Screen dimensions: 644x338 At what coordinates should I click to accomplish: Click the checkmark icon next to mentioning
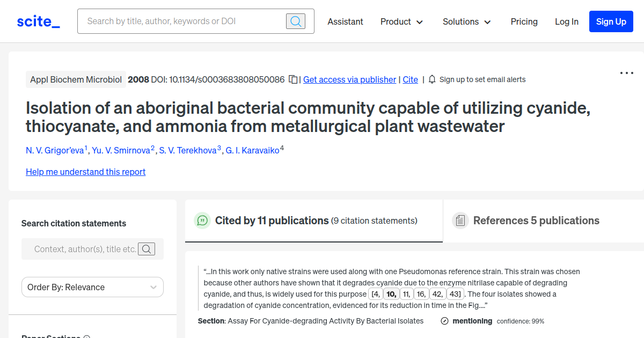[x=444, y=321]
